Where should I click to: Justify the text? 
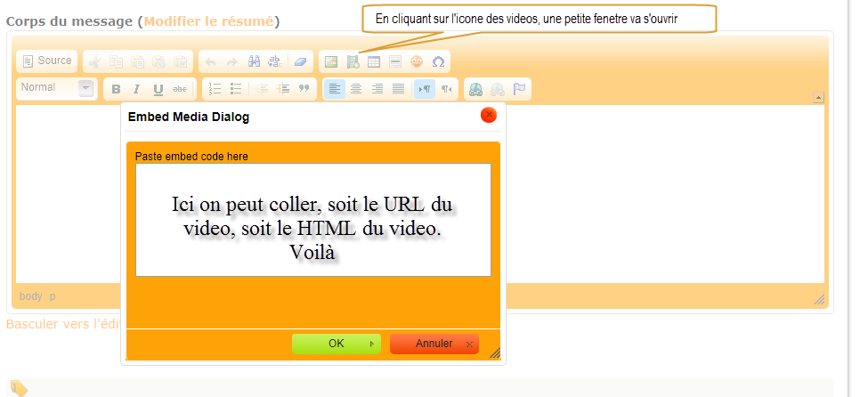click(x=399, y=89)
